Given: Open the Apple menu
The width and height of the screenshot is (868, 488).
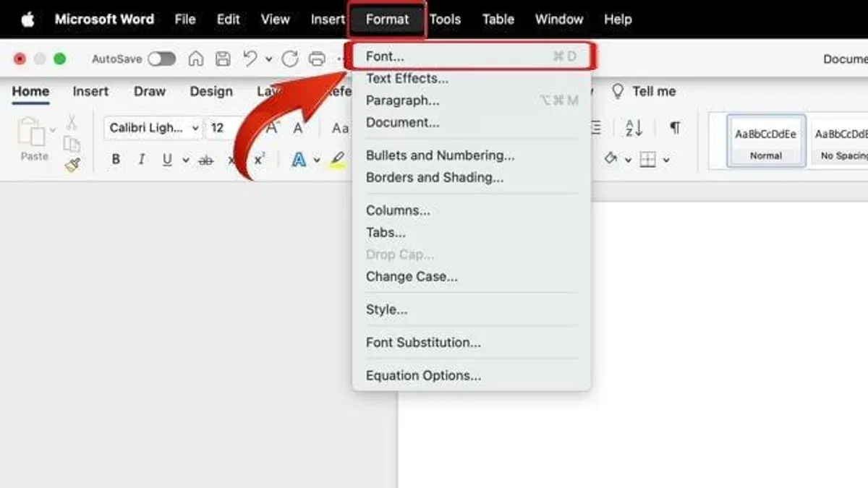Looking at the screenshot, I should [x=27, y=20].
